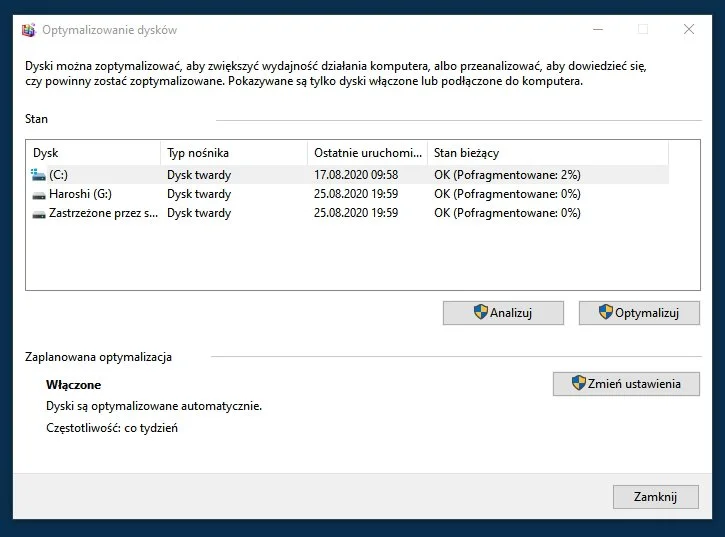Click the Zastrzeżone row OK (Pofragmentowane: 0%) status
Screen dimensions: 725x537
point(507,213)
